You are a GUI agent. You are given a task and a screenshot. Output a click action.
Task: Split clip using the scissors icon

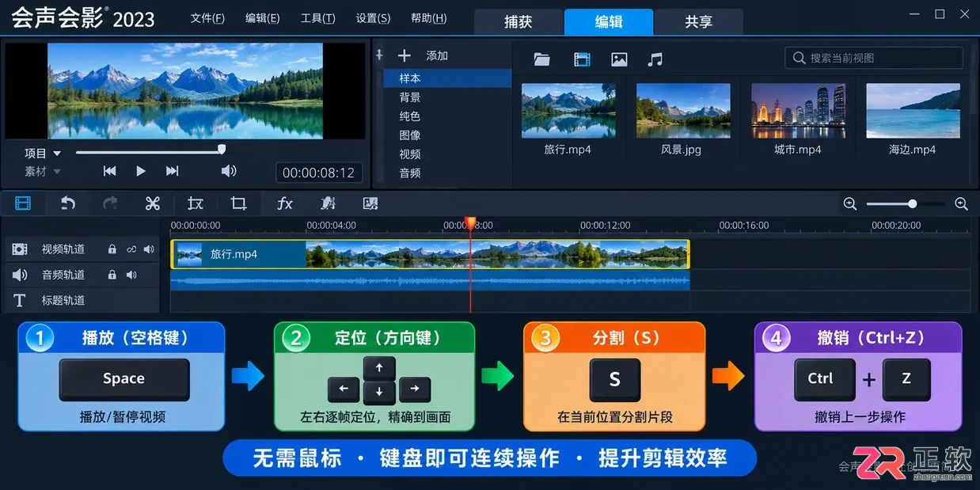tap(153, 203)
